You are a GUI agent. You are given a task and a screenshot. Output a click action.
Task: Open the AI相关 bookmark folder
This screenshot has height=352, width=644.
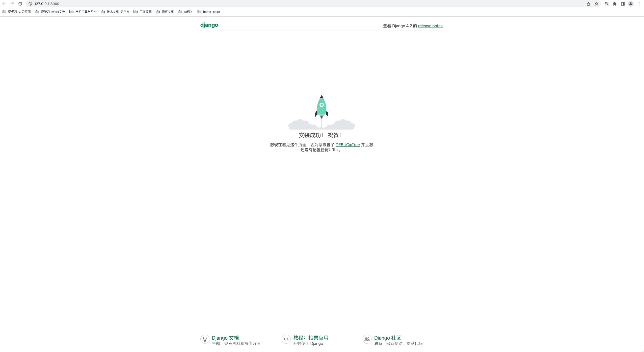(185, 12)
